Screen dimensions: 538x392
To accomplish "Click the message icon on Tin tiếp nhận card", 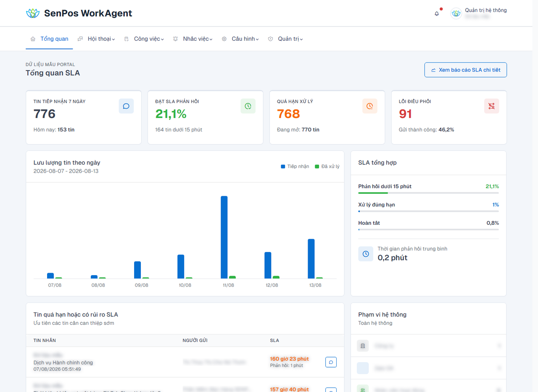I will point(126,106).
